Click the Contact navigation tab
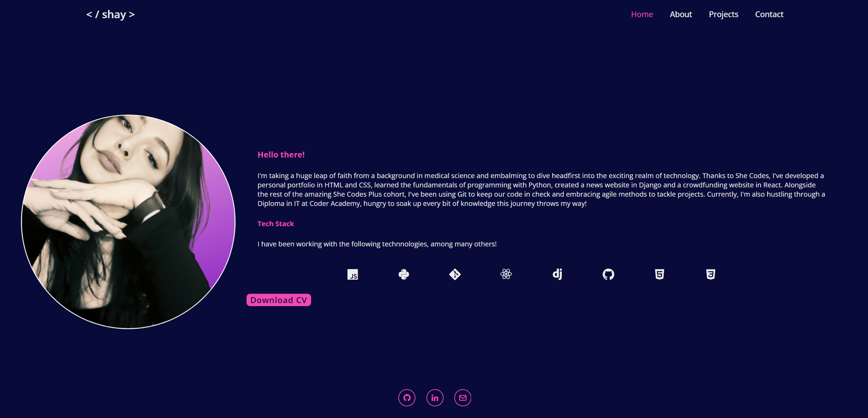 click(x=769, y=14)
